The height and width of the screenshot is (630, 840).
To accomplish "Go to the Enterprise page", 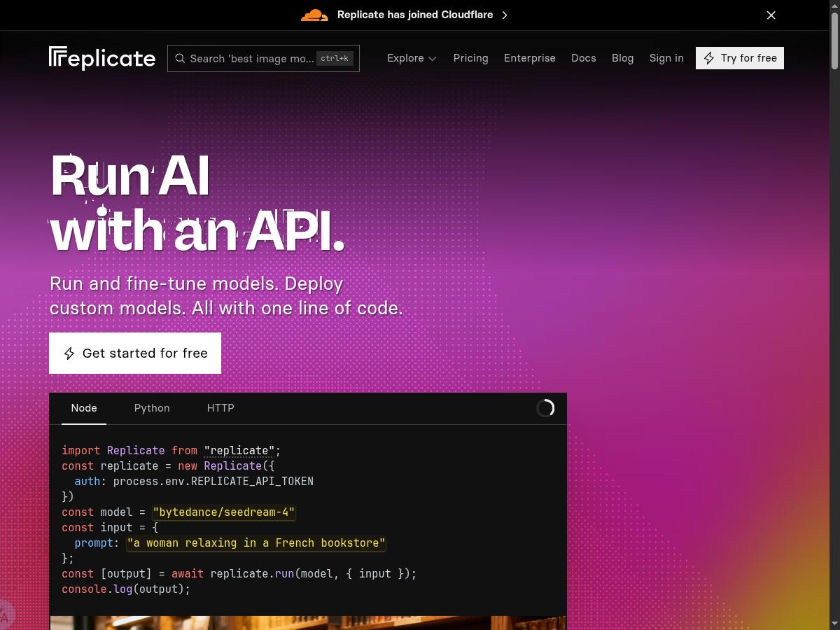I will point(530,58).
